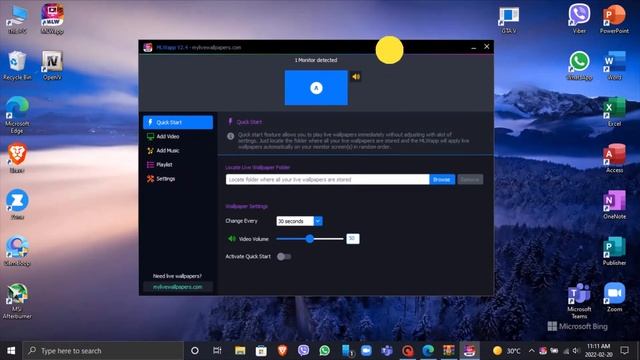This screenshot has width=640, height=360.
Task: Click the green Video Volume speaker icon
Action: pos(231,239)
